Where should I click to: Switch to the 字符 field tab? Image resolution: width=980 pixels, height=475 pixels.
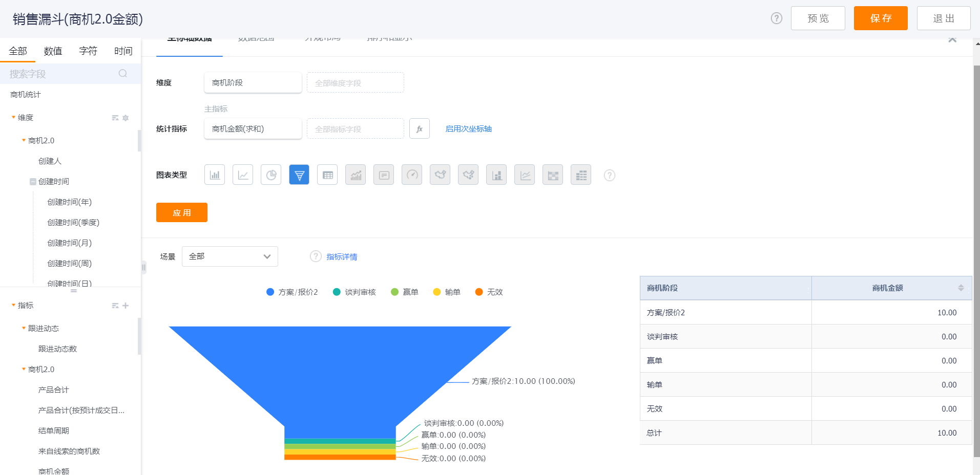pyautogui.click(x=88, y=51)
